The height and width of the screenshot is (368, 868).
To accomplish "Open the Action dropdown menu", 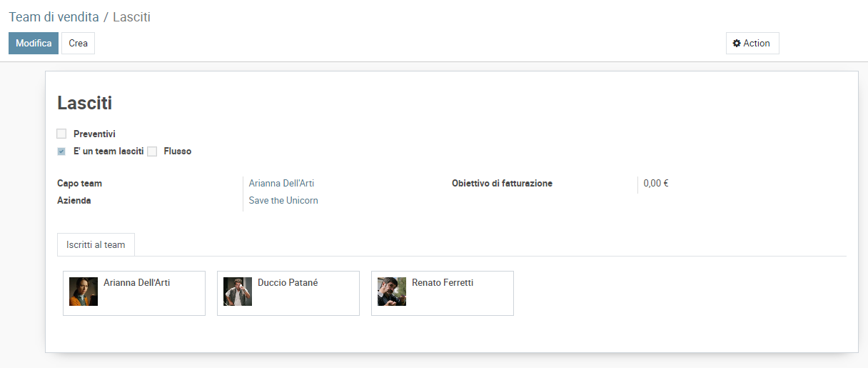I will pyautogui.click(x=752, y=44).
